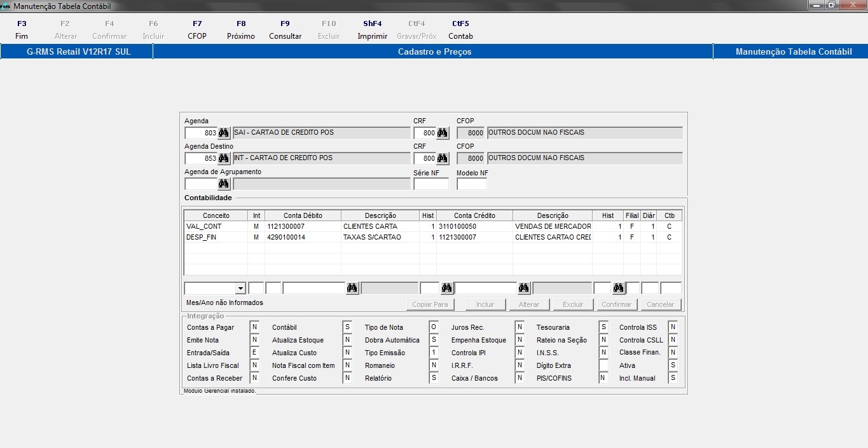Open credit Hist search binoculars in entry row

(618, 288)
